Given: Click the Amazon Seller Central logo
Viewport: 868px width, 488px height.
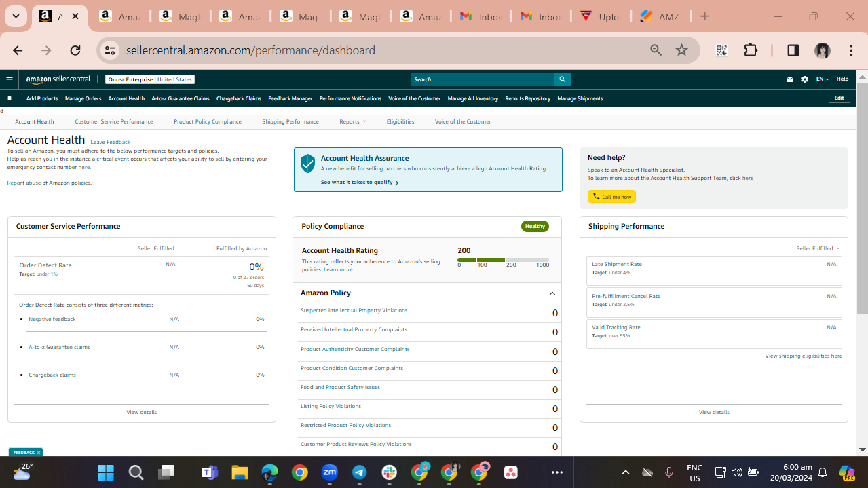Looking at the screenshot, I should pyautogui.click(x=58, y=79).
